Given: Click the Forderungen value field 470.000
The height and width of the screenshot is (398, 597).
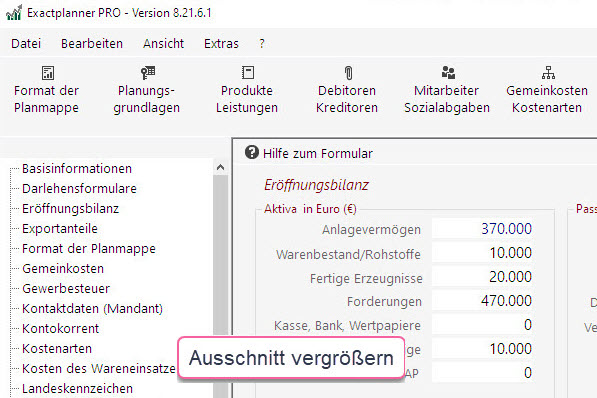Looking at the screenshot, I should [x=482, y=301].
